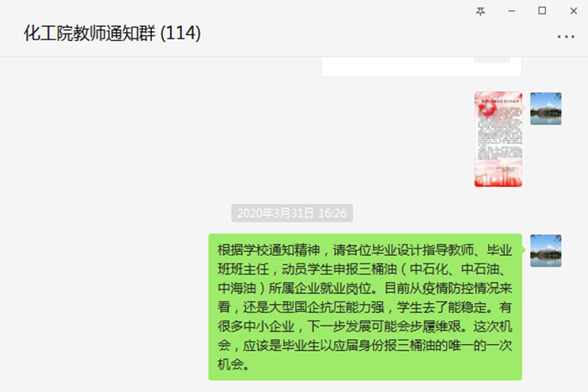Open the partially visible white card message
The width and height of the screenshot is (588, 392).
pyautogui.click(x=421, y=66)
